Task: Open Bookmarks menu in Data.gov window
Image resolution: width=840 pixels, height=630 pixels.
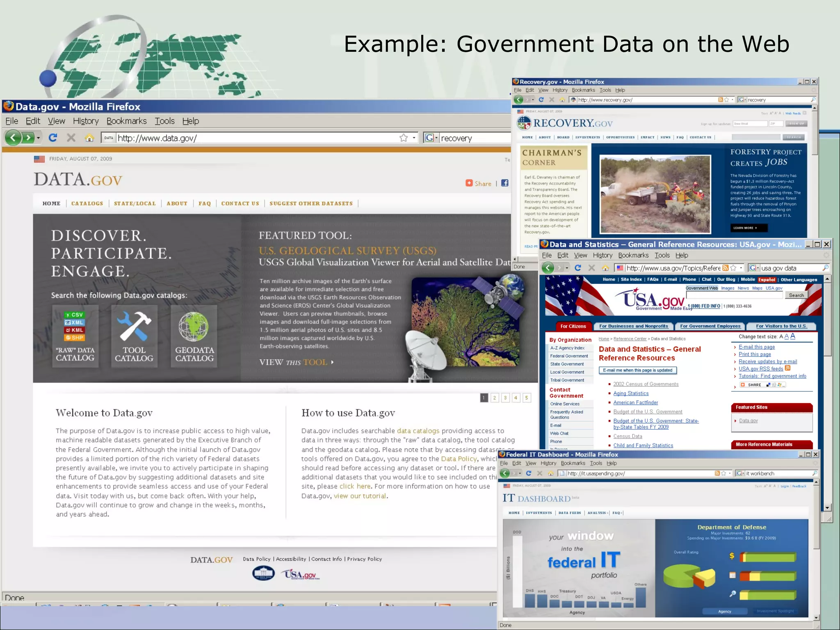Action: (126, 121)
